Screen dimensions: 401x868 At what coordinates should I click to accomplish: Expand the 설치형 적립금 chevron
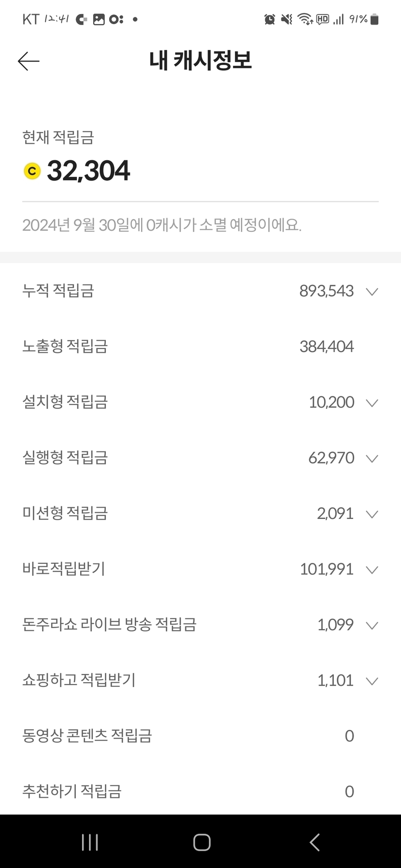[x=372, y=403]
